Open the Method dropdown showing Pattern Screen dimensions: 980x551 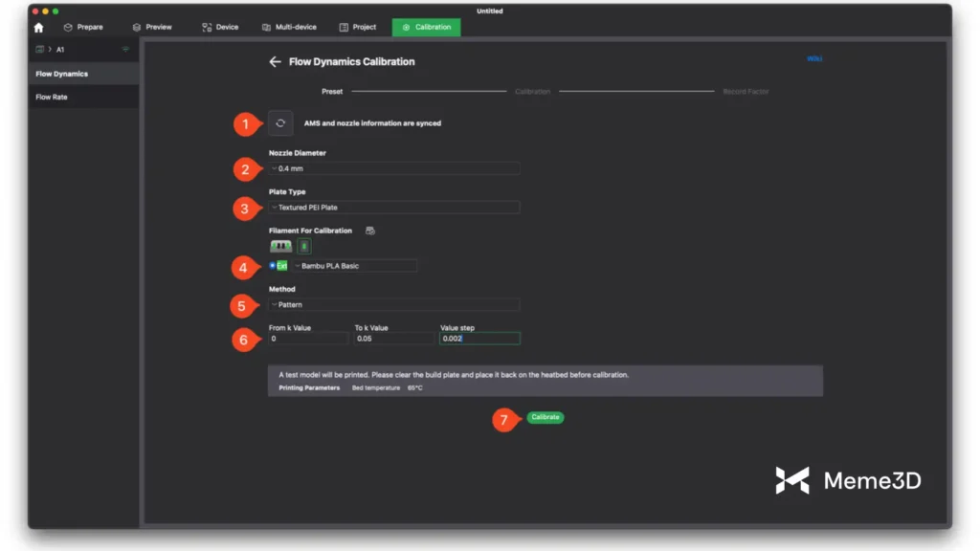[x=394, y=304]
